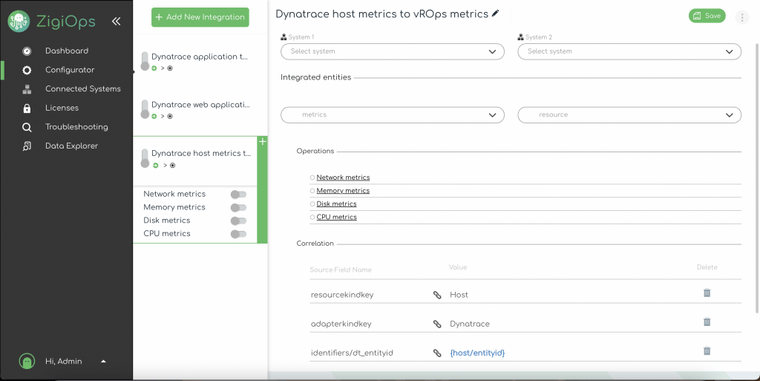Toggle Network metrics switch on
This screenshot has height=381, width=760.
[238, 194]
